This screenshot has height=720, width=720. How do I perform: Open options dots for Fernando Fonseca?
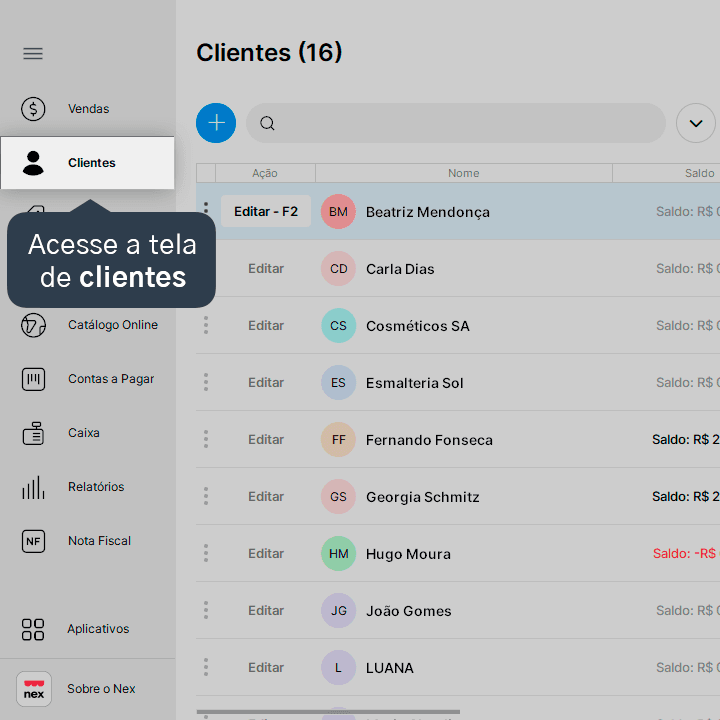pyautogui.click(x=206, y=439)
